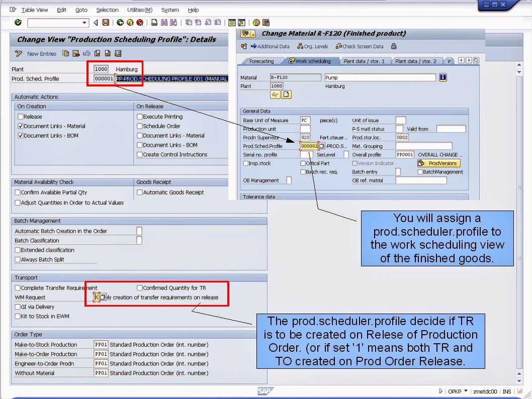Click tab strip scroll-left arrow
The height and width of the screenshot is (399, 532).
coord(461,60)
